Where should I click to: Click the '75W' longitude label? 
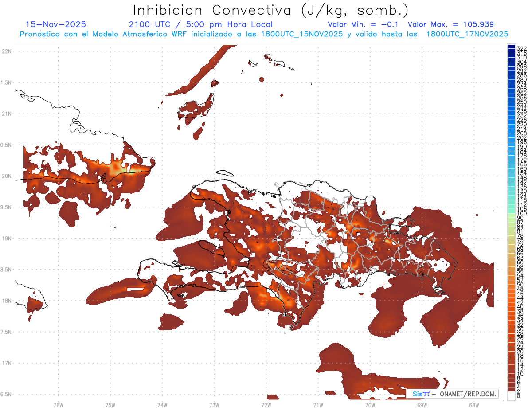(110, 405)
